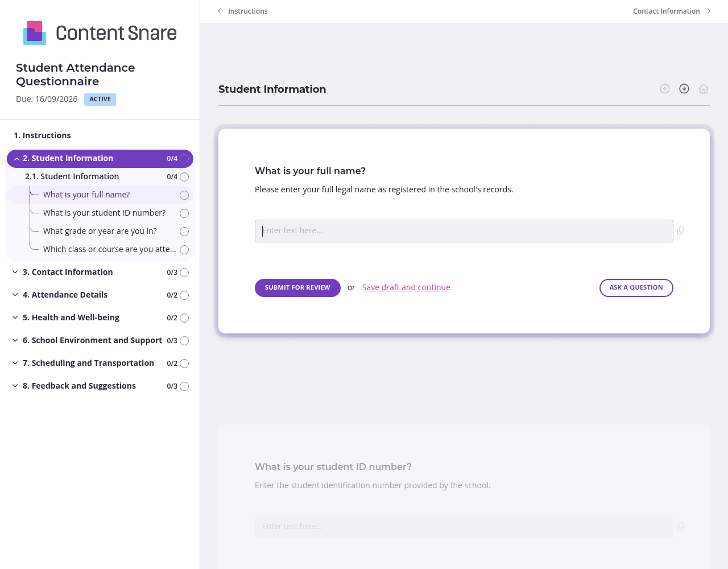Viewport: 728px width, 569px height.
Task: Jump to next section with down-arrow icon
Action: coord(684,89)
